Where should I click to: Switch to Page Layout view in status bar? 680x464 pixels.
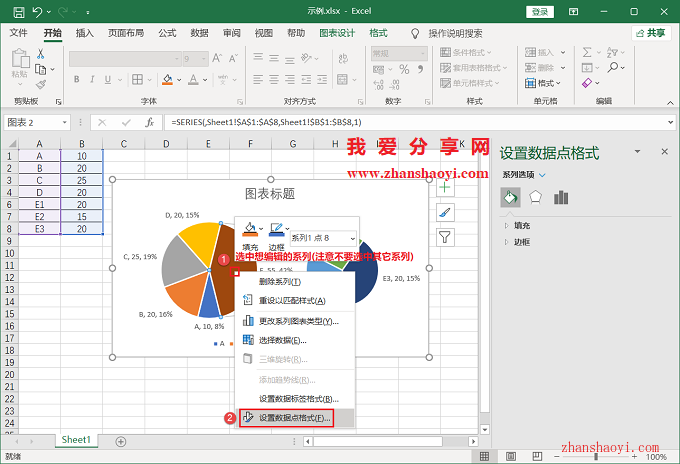coord(511,456)
